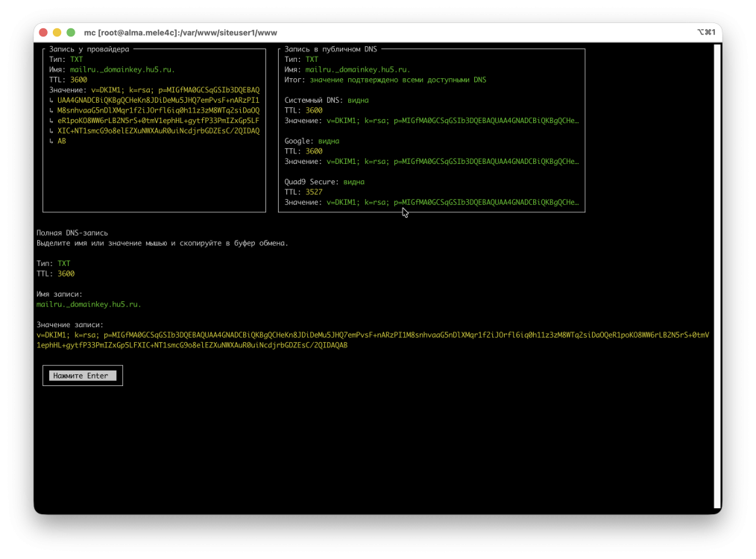Screen dimensions: 756x559
Task: Click the "Тип: TXT" line in public DNS panel
Action: [301, 60]
